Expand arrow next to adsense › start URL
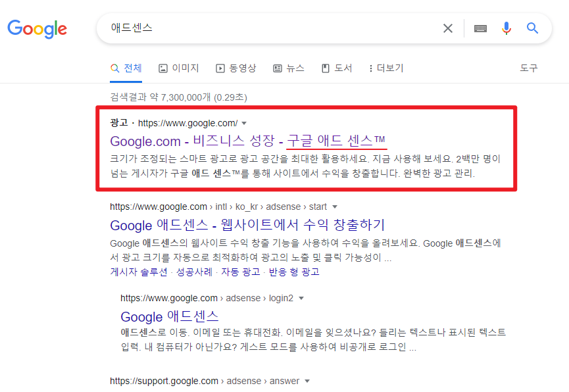Image resolution: width=569 pixels, height=392 pixels. 335,207
